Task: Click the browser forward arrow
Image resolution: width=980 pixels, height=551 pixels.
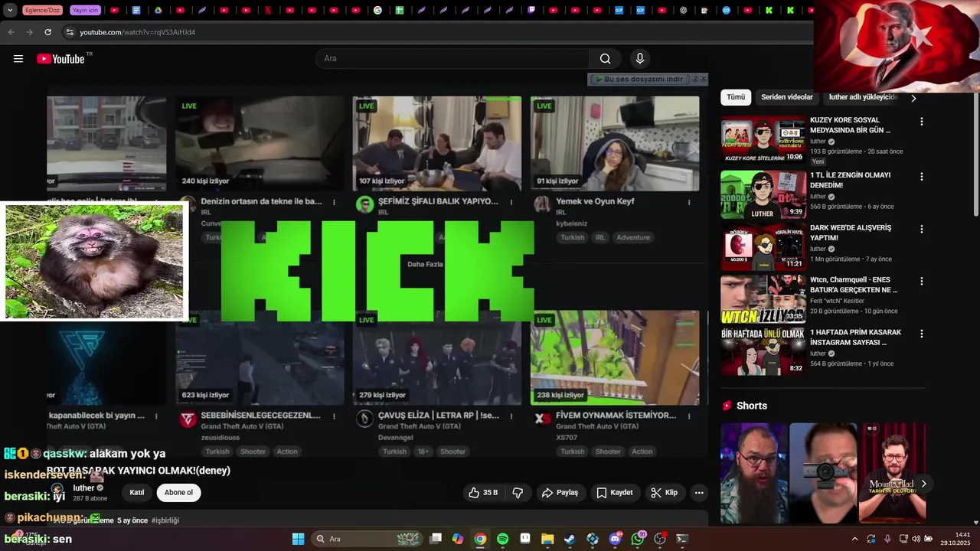Action: click(29, 32)
